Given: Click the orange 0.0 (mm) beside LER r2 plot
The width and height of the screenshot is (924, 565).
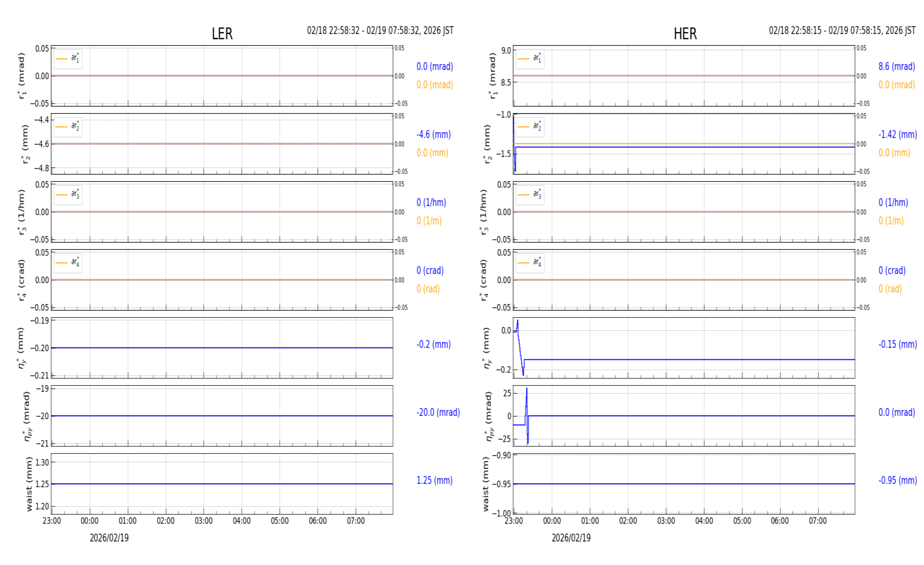Looking at the screenshot, I should (x=433, y=153).
